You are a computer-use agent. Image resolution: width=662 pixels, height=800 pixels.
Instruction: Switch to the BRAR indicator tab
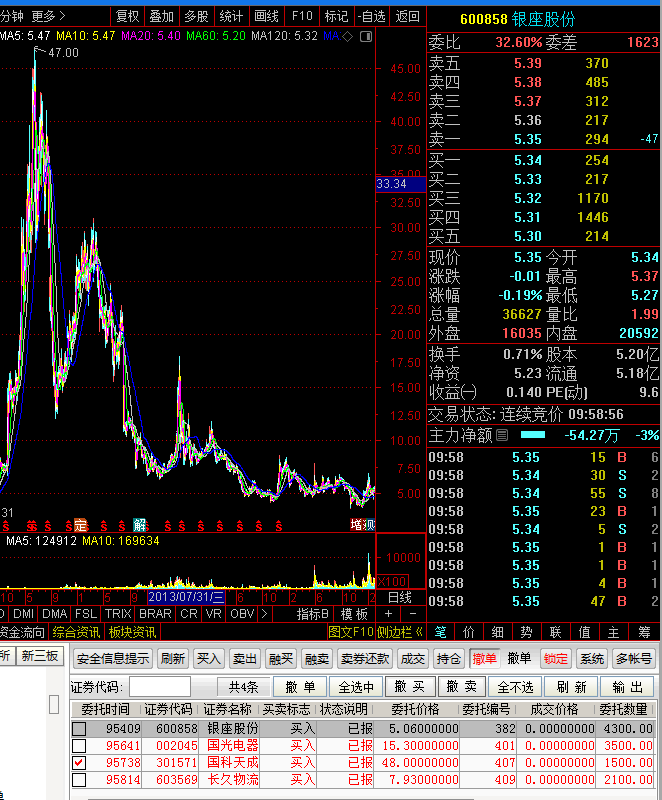pos(156,614)
